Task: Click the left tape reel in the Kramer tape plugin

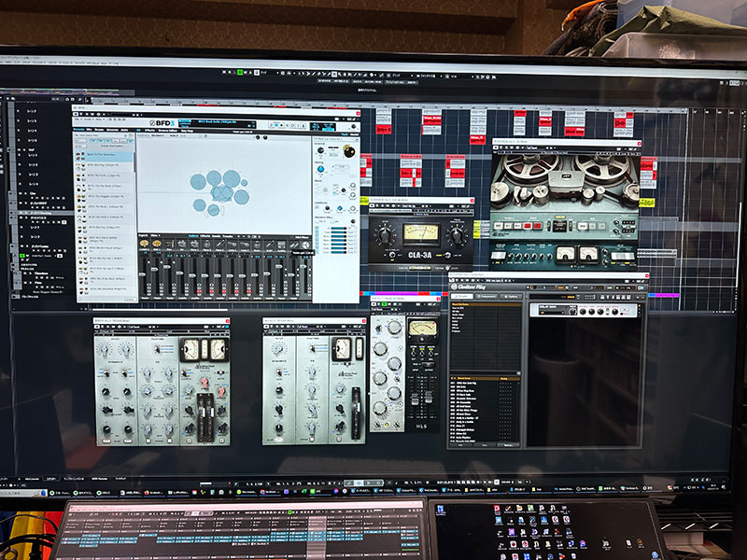Action: pos(530,166)
